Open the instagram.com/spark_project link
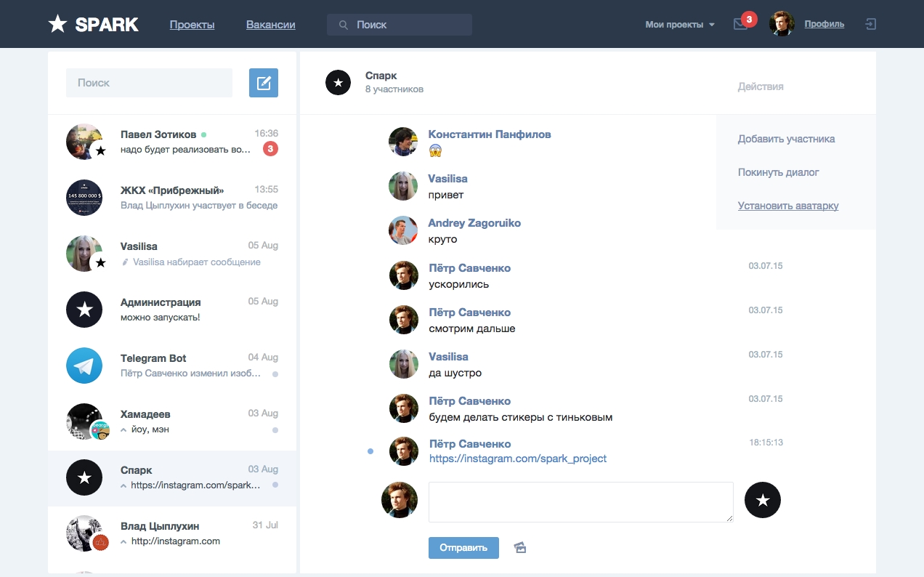924x577 pixels. [x=517, y=459]
